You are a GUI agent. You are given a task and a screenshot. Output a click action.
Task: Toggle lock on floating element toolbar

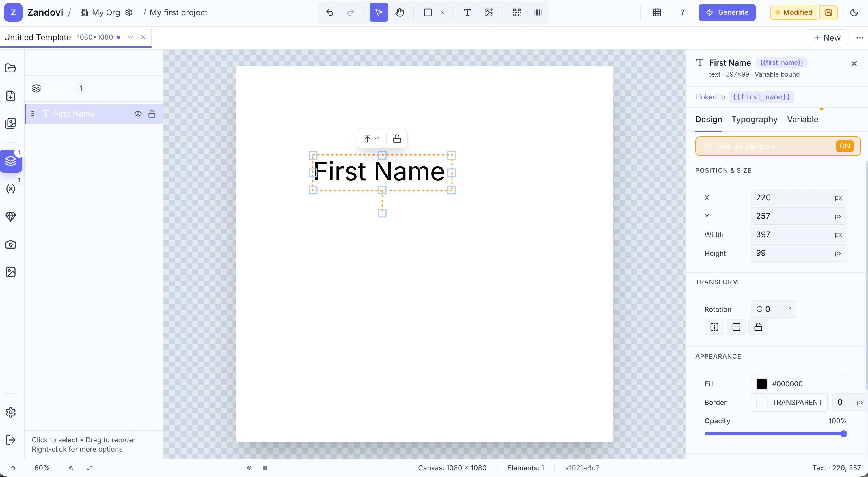click(397, 139)
